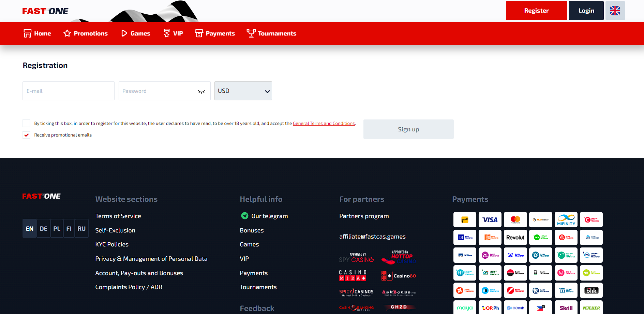The height and width of the screenshot is (314, 644).
Task: Click the gray Sign up button
Action: tap(408, 129)
